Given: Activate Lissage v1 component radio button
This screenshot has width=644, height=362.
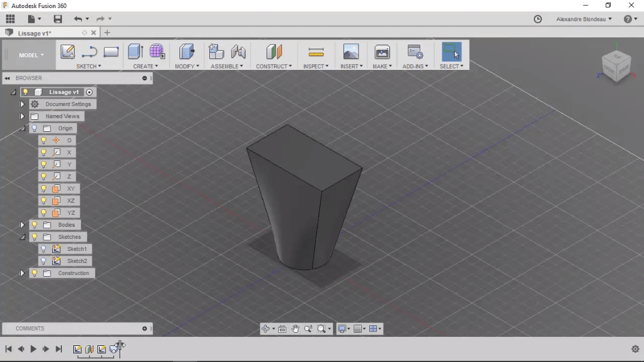Looking at the screenshot, I should 89,92.
